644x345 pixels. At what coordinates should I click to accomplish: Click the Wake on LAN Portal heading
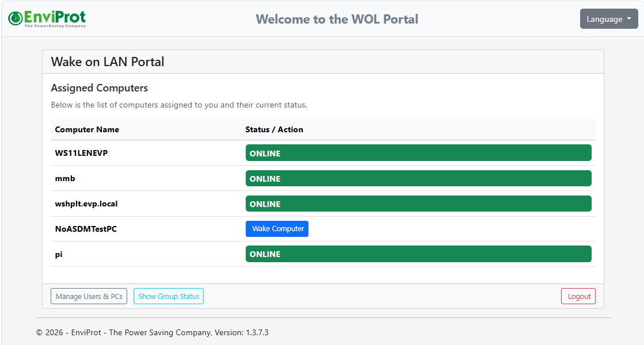click(x=108, y=62)
